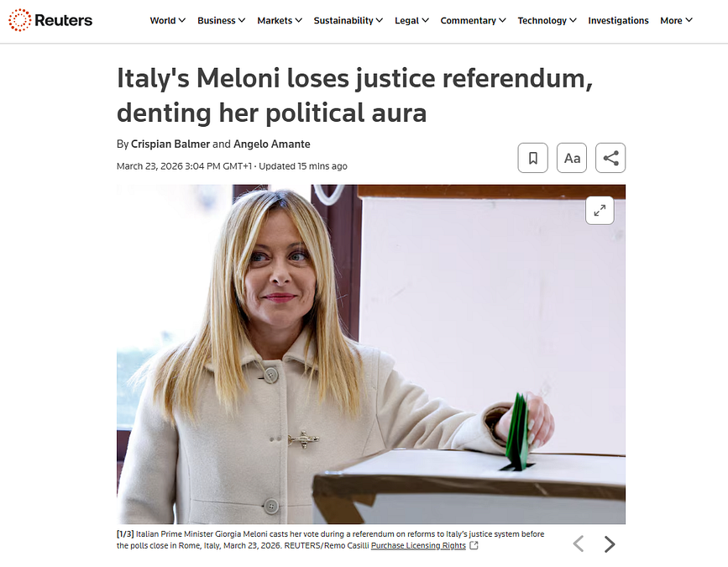Open author Angelo Amante's page

pos(271,144)
